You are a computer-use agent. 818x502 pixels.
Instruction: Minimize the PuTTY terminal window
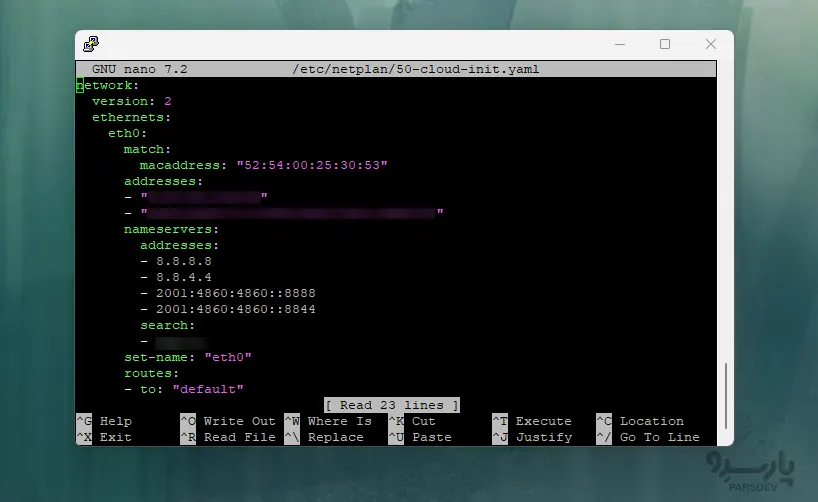coord(620,44)
